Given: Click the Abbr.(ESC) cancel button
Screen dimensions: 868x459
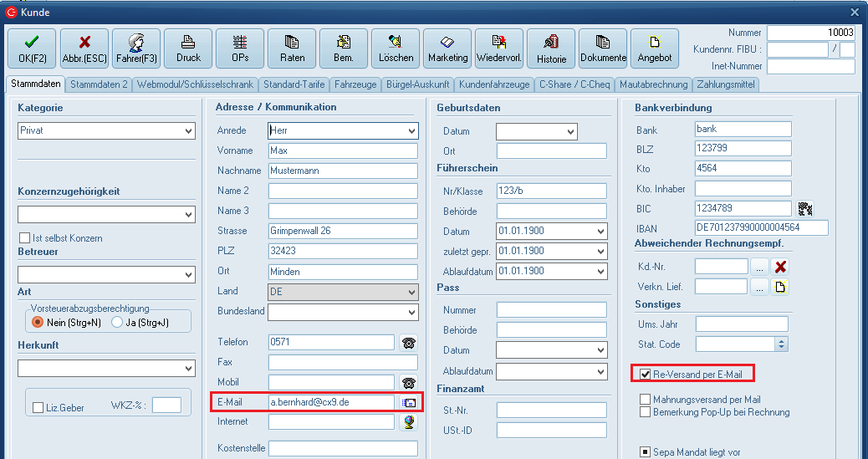Looking at the screenshot, I should pyautogui.click(x=84, y=48).
